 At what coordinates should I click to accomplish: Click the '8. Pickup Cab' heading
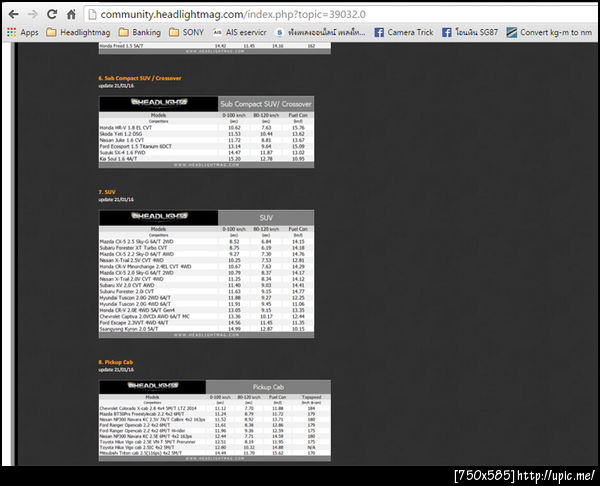pyautogui.click(x=116, y=362)
